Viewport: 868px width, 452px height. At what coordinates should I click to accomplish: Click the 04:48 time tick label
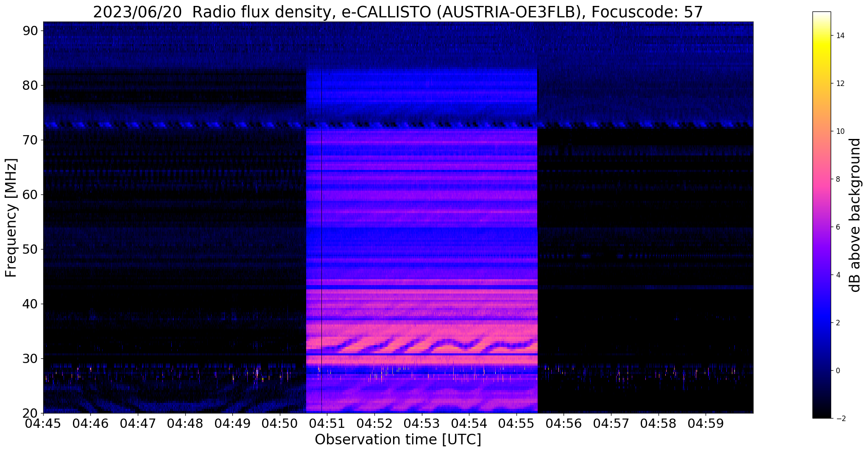[x=185, y=423]
